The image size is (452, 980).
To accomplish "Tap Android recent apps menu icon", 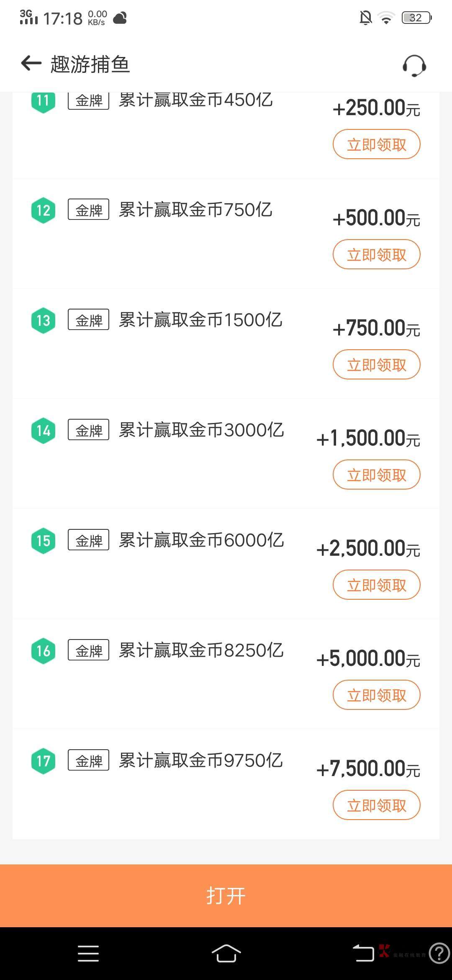I will click(88, 953).
